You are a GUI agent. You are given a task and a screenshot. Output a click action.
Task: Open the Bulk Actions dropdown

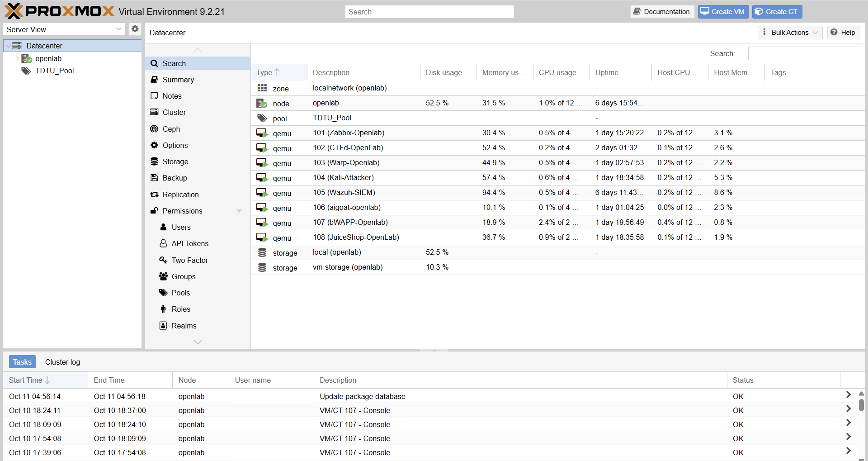tap(790, 33)
